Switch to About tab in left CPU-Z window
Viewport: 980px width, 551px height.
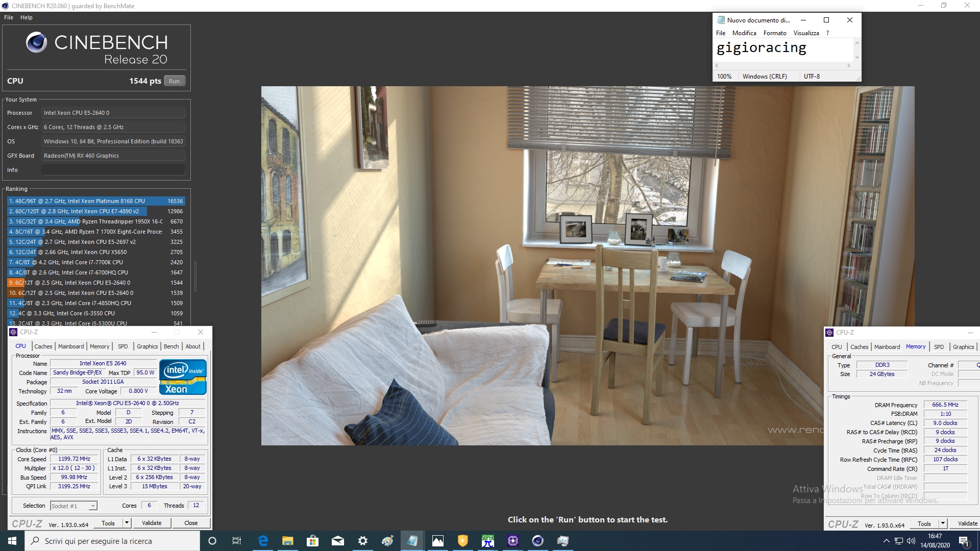[193, 346]
